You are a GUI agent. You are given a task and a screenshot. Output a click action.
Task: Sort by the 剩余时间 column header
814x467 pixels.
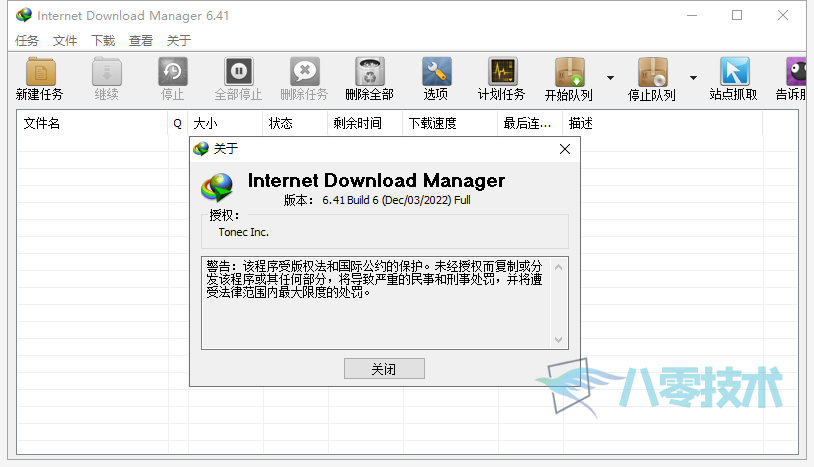pyautogui.click(x=365, y=123)
